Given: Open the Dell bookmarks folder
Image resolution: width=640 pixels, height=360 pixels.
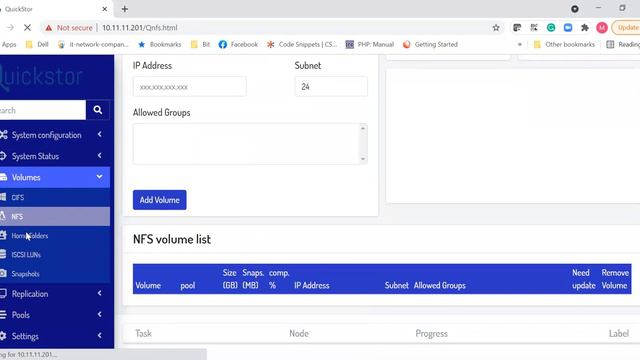Looking at the screenshot, I should click(37, 44).
